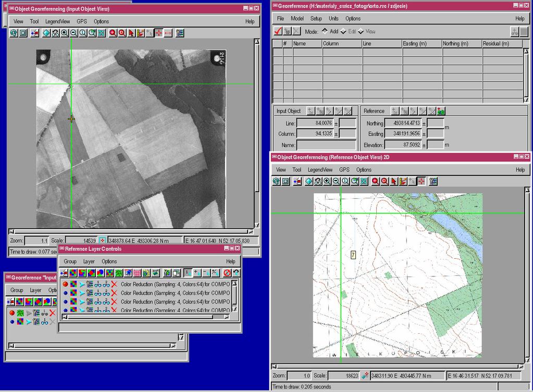
Task: Open tools icon on top Color Reduction layer
Action: tap(90, 284)
